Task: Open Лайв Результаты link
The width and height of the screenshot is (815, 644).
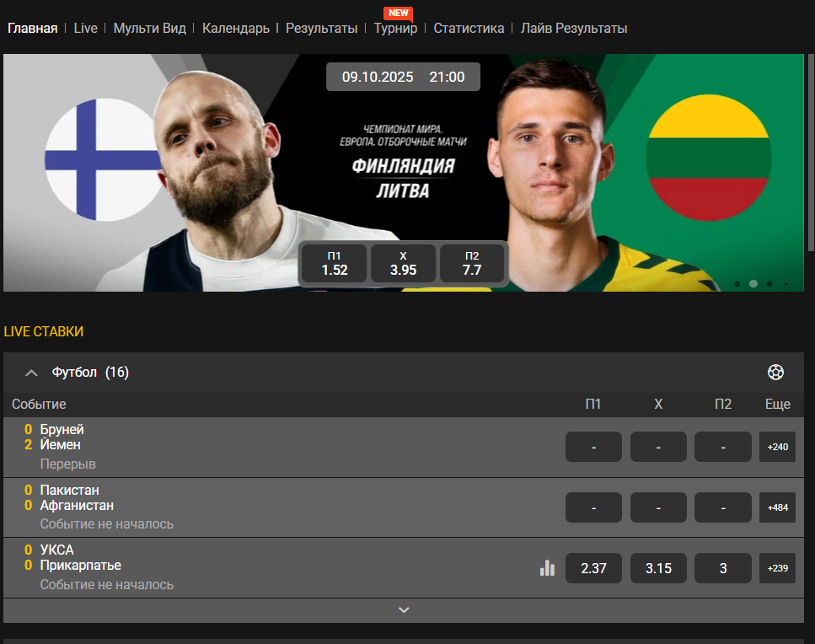Action: (574, 28)
